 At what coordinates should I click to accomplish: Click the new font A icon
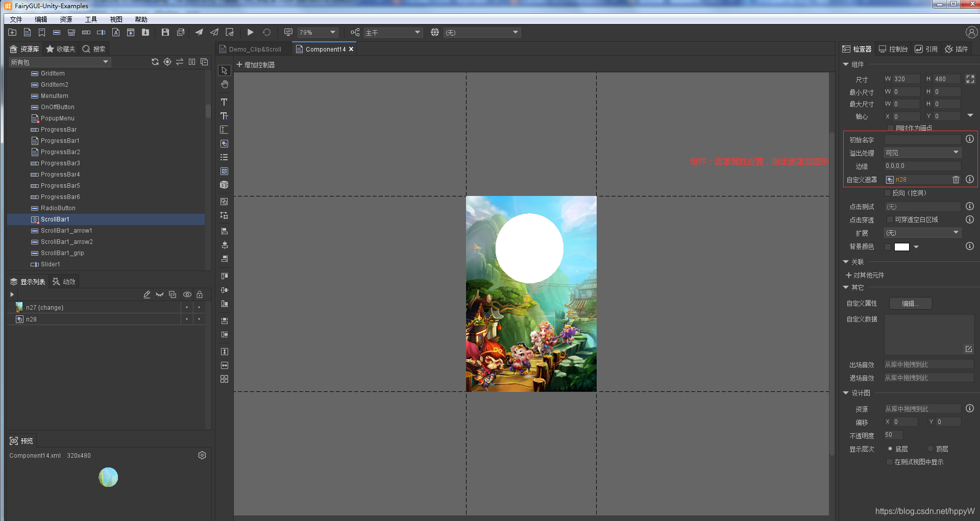tap(116, 32)
